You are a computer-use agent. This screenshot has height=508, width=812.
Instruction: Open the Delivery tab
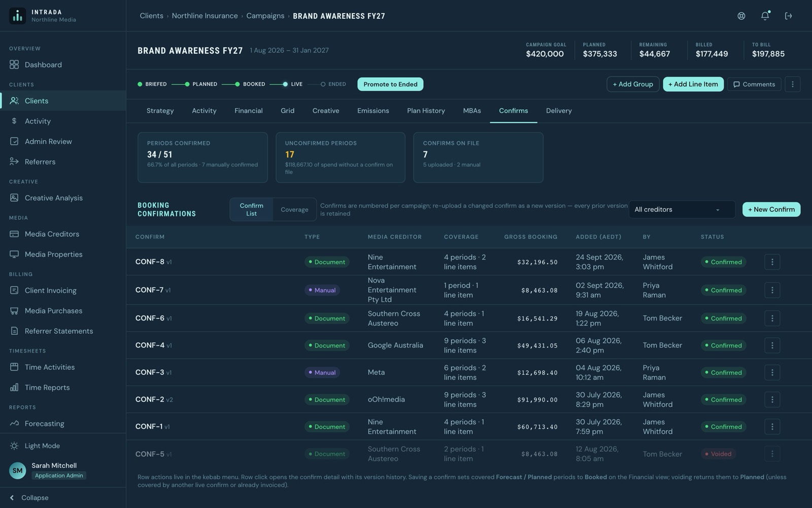(x=559, y=111)
